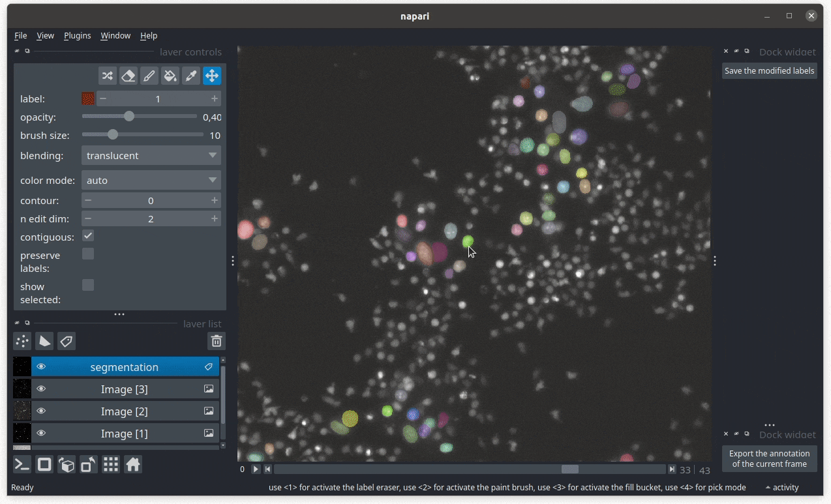
Task: Open the View menu
Action: (46, 36)
